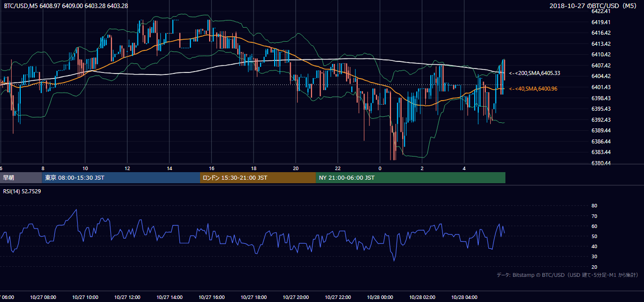644x302 pixels.
Task: Select the RSI scale value 40
Action: tap(594, 246)
